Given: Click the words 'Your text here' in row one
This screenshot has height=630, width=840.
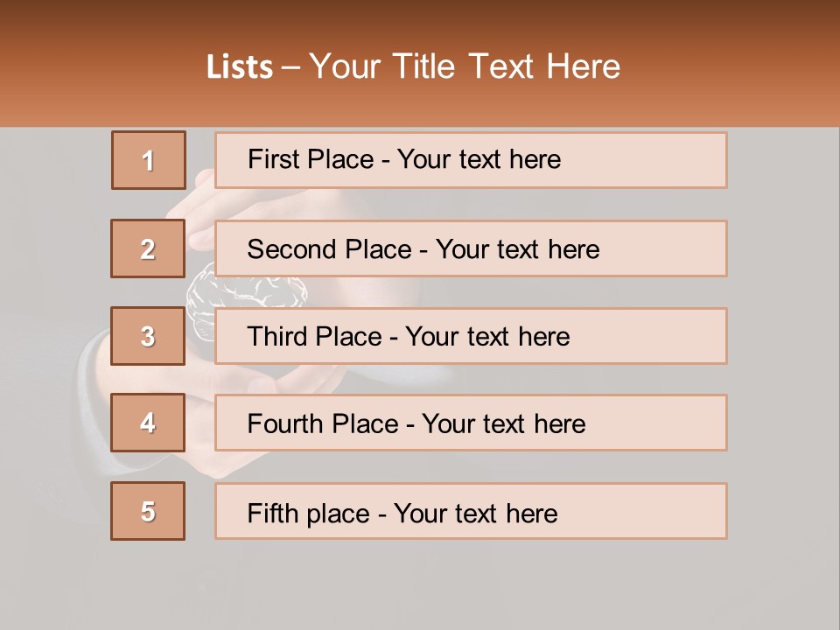Looking at the screenshot, I should click(x=479, y=159).
